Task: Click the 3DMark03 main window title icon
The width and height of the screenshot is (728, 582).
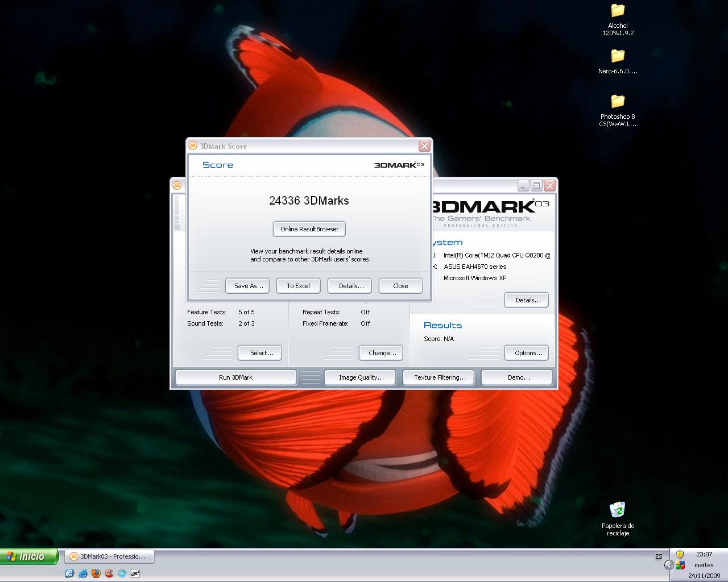Action: coord(177,185)
